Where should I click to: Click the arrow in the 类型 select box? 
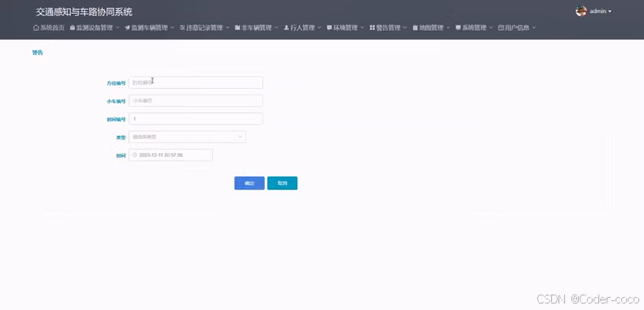(x=240, y=137)
